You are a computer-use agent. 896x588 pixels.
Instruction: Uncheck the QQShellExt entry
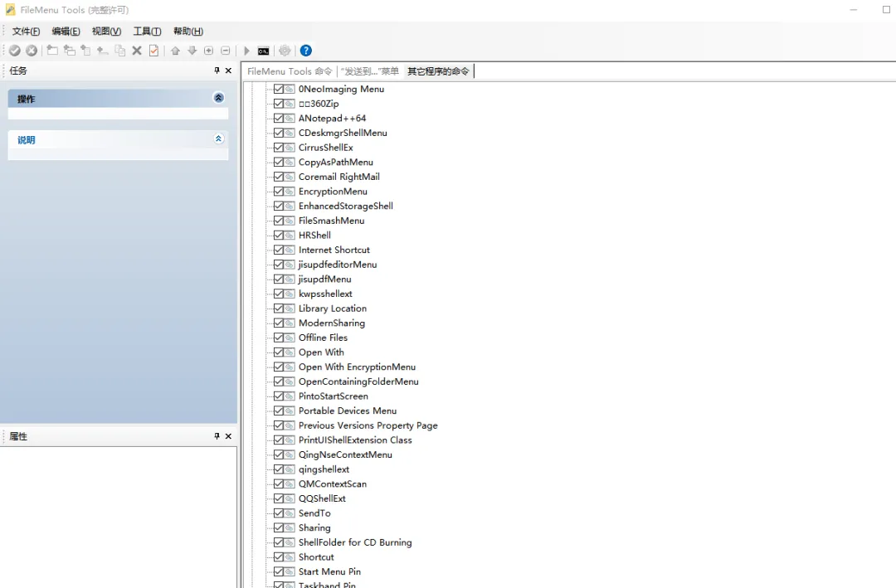(277, 498)
